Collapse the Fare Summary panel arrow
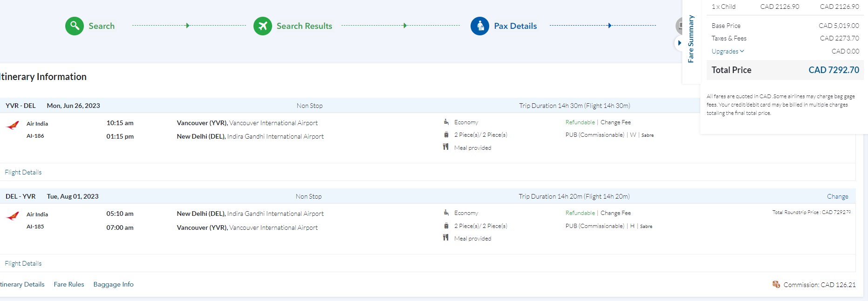Image resolution: width=868 pixels, height=301 pixels. tap(679, 43)
